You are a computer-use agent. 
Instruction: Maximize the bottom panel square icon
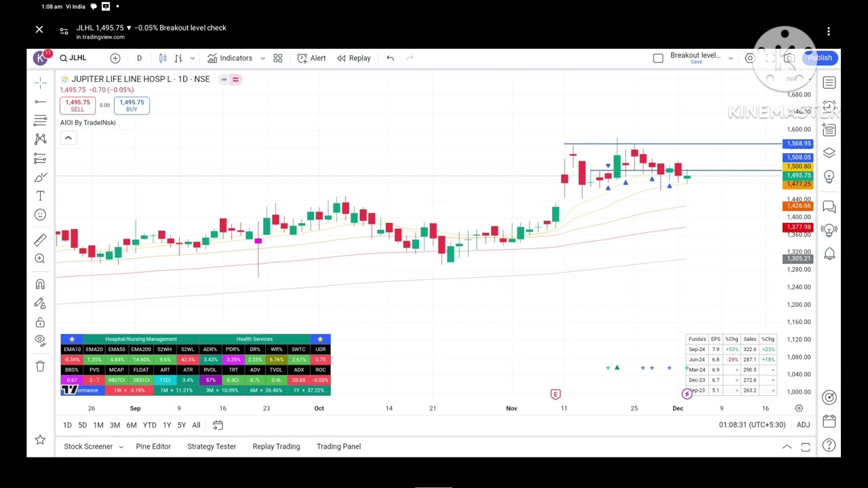pos(806,447)
